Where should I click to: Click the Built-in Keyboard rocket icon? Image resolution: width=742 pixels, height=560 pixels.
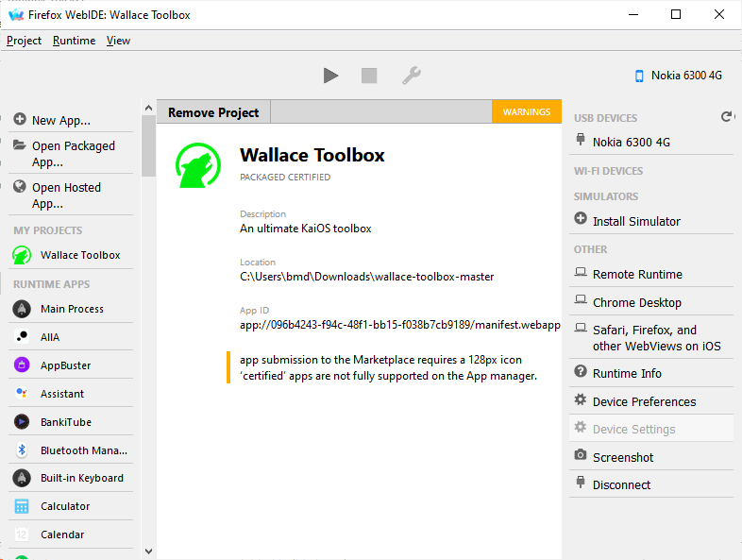[x=22, y=478]
